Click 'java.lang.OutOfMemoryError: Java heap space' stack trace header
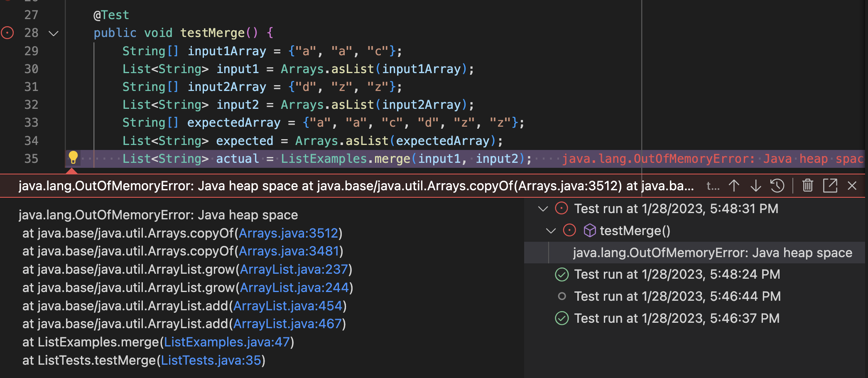 tap(158, 215)
